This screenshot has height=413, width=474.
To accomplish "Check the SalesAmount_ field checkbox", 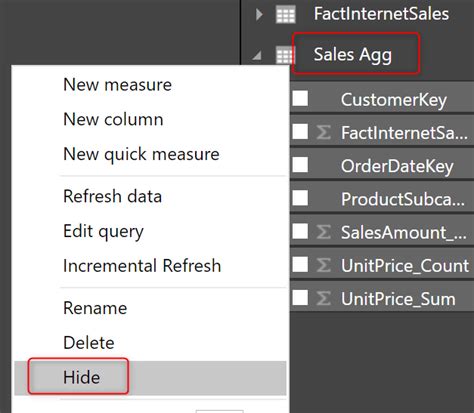I will coord(300,231).
